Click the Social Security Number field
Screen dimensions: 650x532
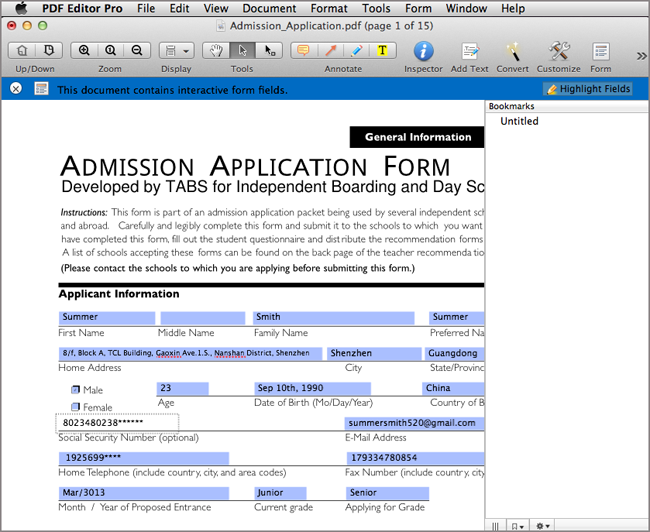(117, 423)
